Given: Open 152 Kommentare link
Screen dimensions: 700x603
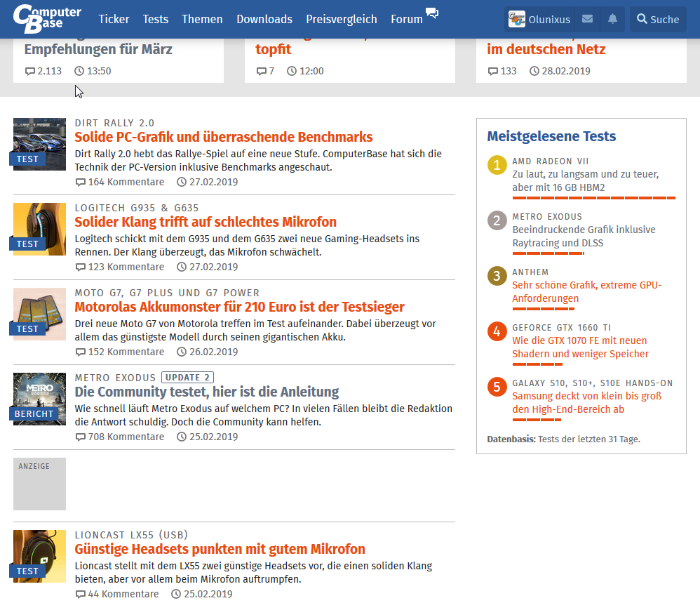Looking at the screenshot, I should click(126, 352).
